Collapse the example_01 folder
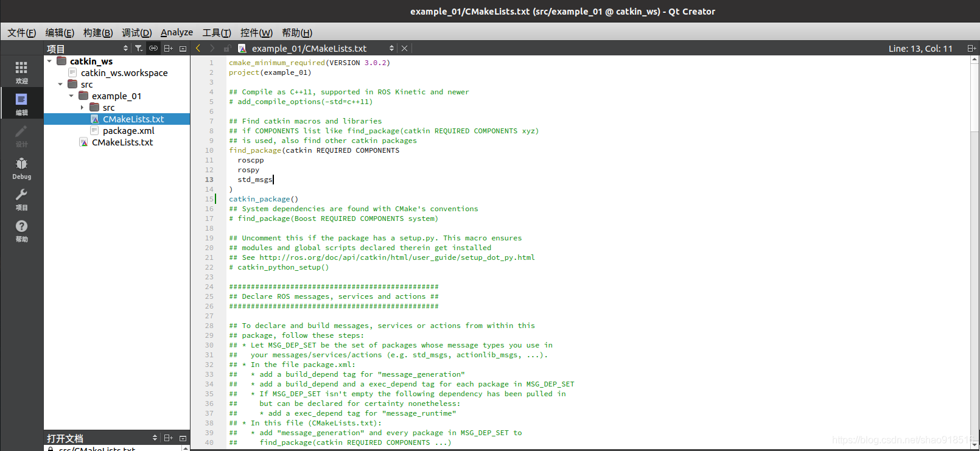 click(x=71, y=96)
